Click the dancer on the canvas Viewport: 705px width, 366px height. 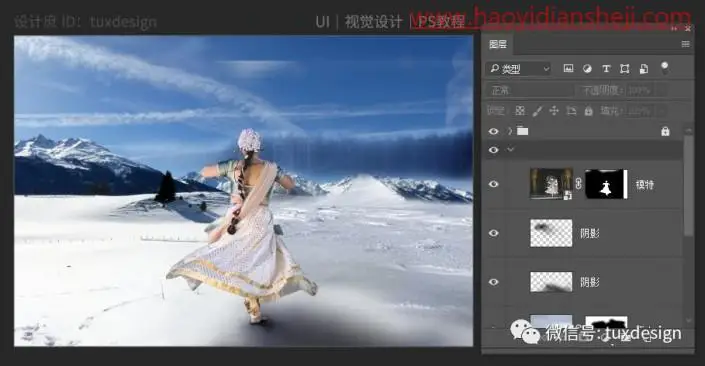pos(245,225)
